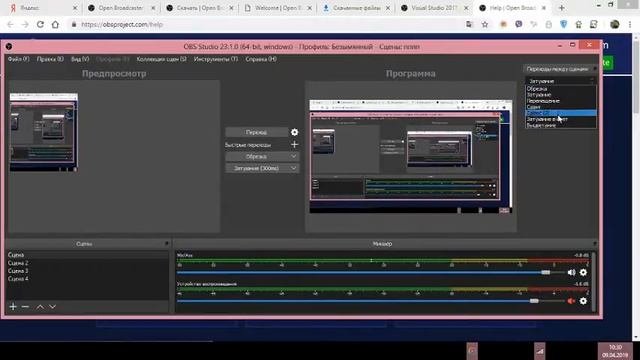Screen dimensions: 640x360
Task: Open the Справка menu
Action: (261, 59)
